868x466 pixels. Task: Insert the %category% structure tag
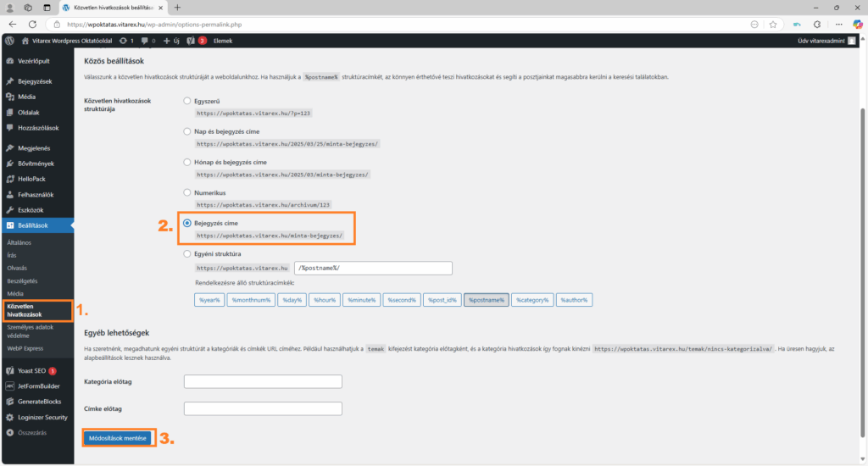pos(531,300)
